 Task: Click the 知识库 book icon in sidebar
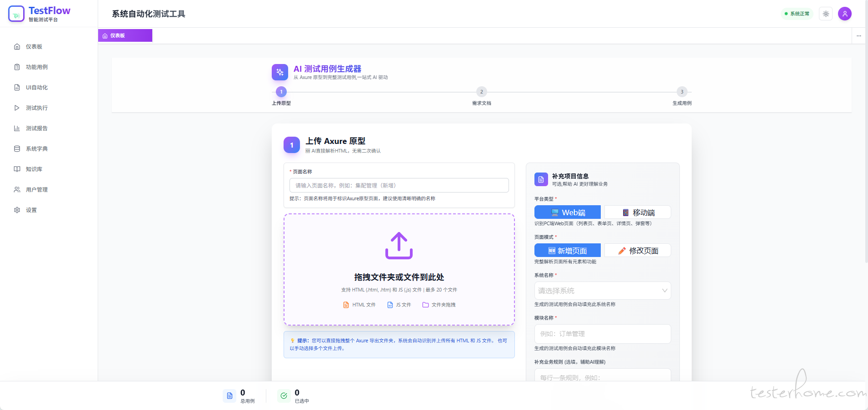click(17, 169)
